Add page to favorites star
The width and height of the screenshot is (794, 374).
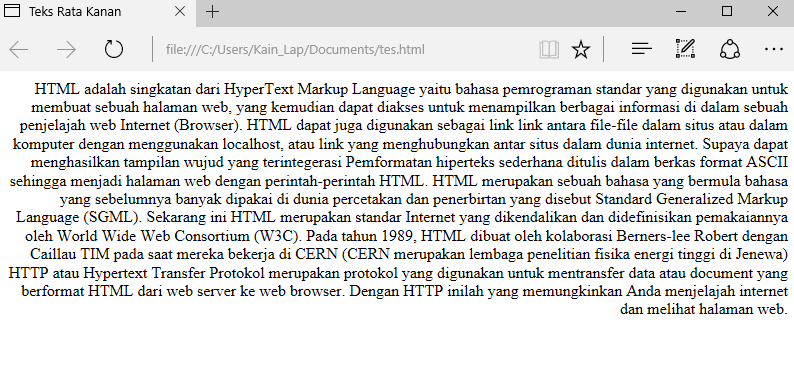pyautogui.click(x=581, y=50)
